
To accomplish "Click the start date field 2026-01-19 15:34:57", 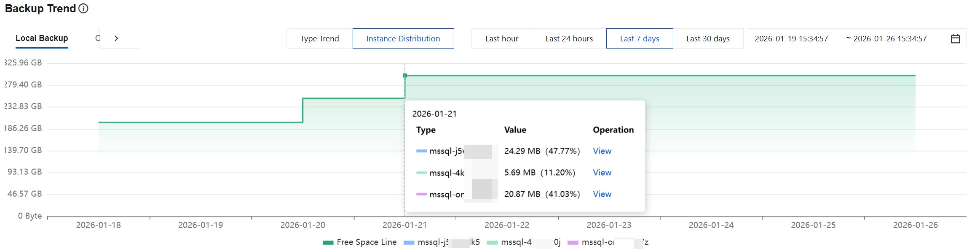I will coord(791,39).
